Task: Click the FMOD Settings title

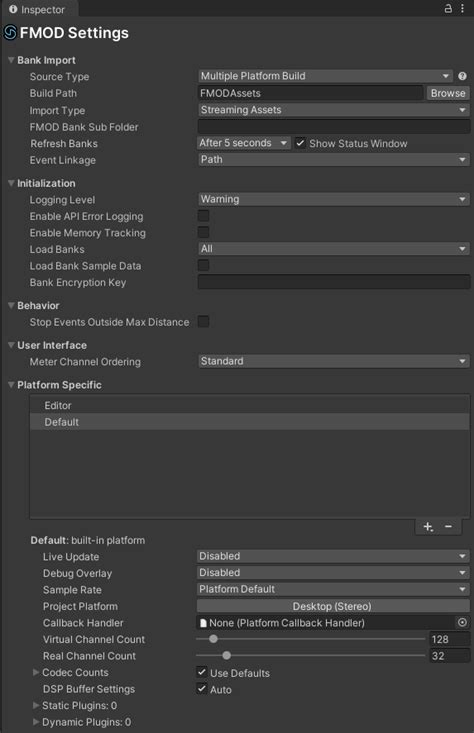Action: tap(74, 33)
